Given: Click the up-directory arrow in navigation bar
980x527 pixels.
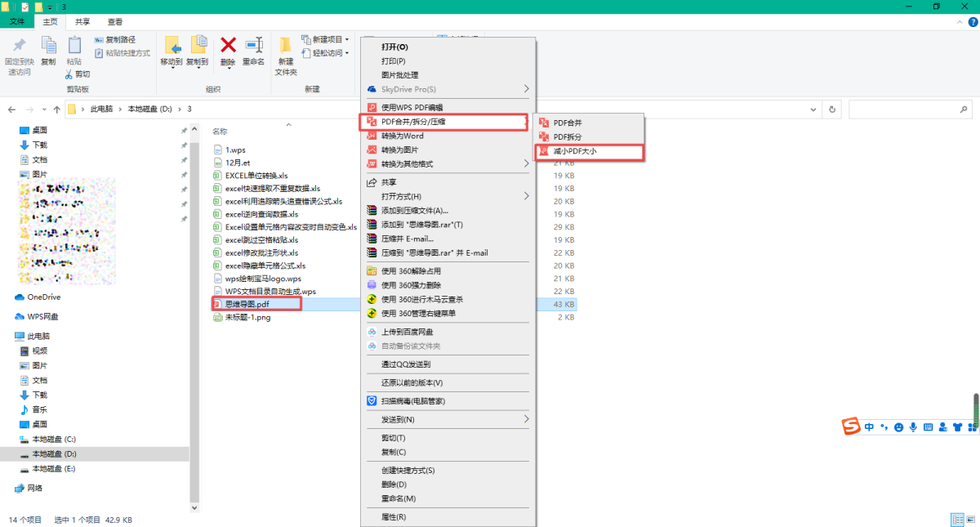Looking at the screenshot, I should 56,109.
